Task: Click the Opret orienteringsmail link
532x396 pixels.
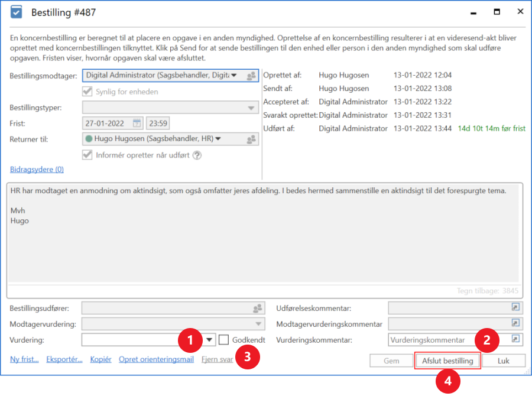Action: click(x=156, y=359)
